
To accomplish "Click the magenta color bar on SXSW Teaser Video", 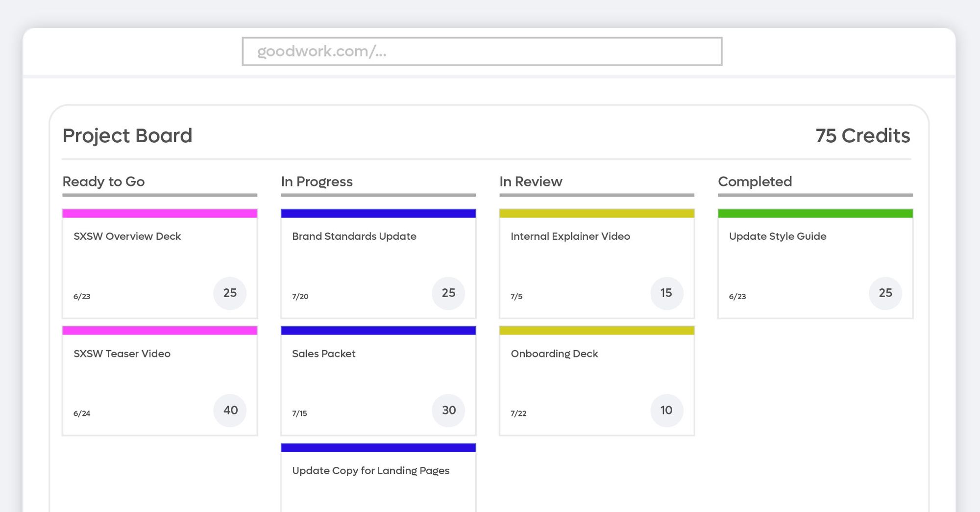I will [x=159, y=330].
